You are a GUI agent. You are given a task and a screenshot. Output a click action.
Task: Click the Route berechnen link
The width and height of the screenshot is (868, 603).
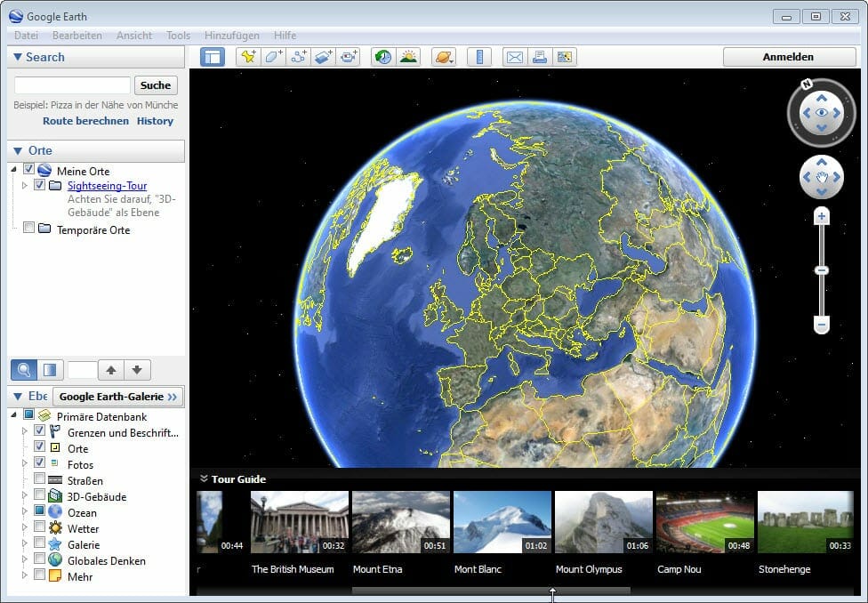tap(85, 121)
